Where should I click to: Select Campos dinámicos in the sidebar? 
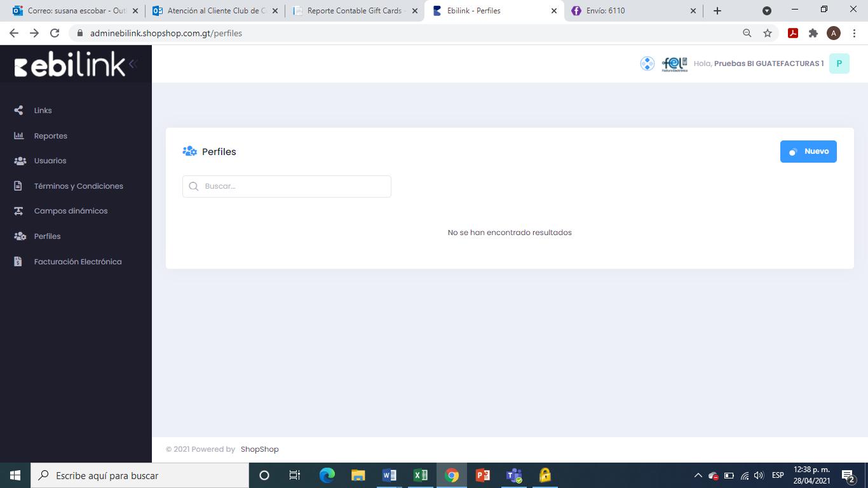pos(71,211)
